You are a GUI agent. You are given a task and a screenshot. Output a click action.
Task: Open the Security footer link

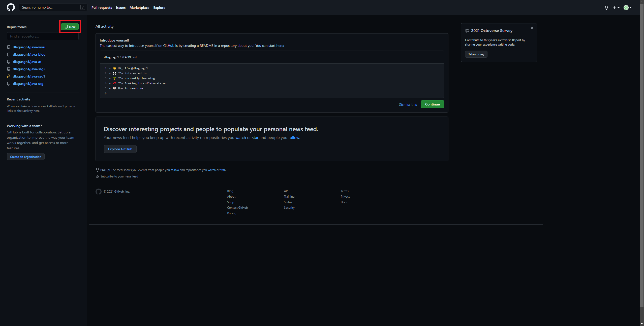(x=289, y=208)
